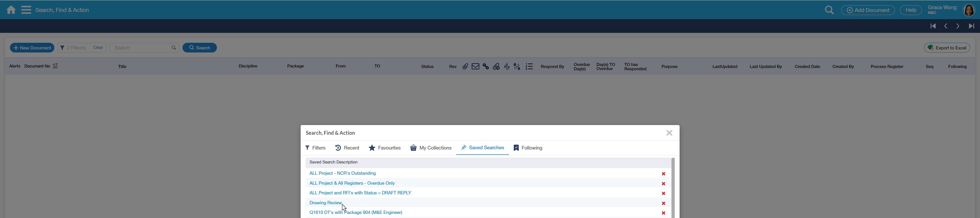
Task: Click the numbered list column icon
Action: [x=529, y=66]
